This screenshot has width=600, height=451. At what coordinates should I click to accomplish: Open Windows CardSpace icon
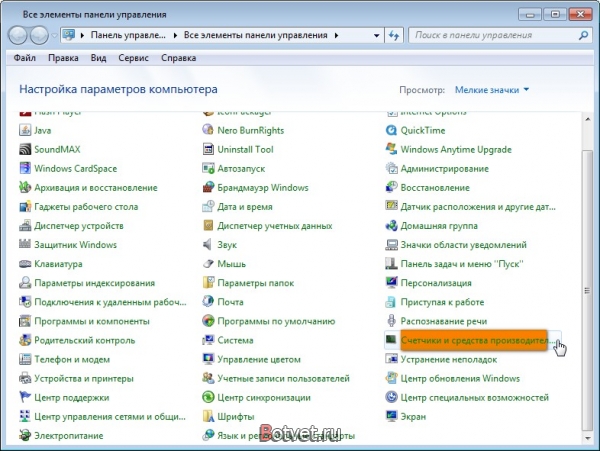point(25,168)
